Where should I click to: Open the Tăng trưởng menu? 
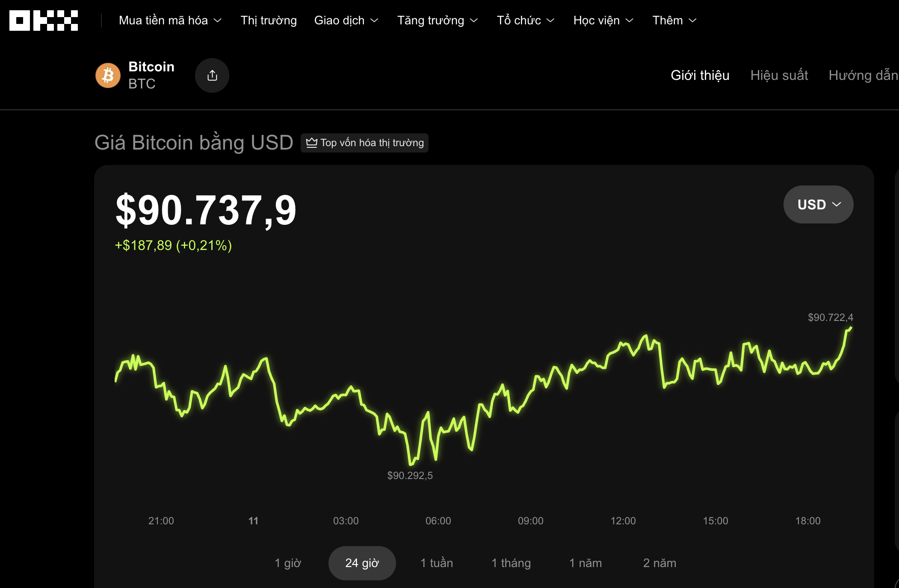437,20
